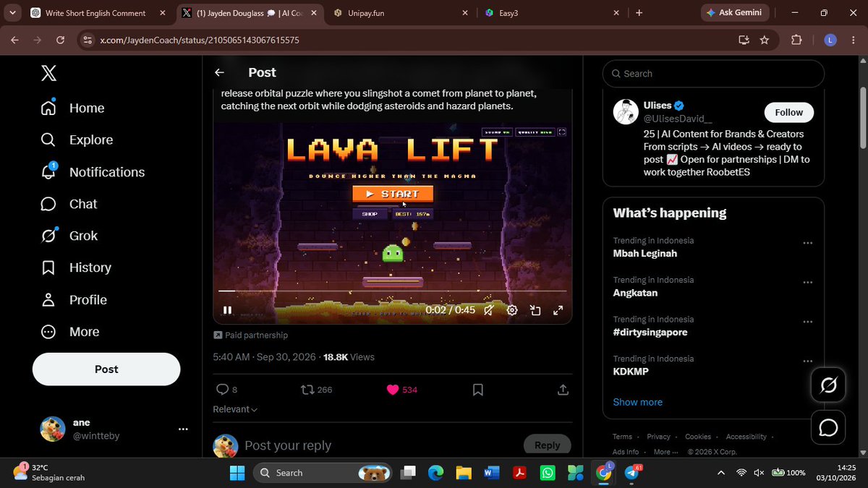Open Windows Start menu
Viewport: 868px width, 488px height.
click(237, 473)
